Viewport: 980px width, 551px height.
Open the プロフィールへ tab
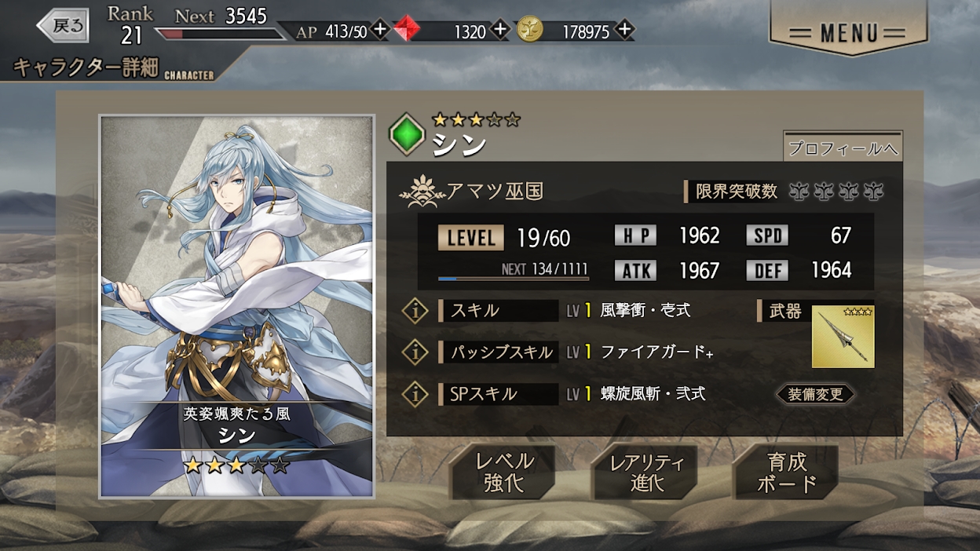[843, 148]
